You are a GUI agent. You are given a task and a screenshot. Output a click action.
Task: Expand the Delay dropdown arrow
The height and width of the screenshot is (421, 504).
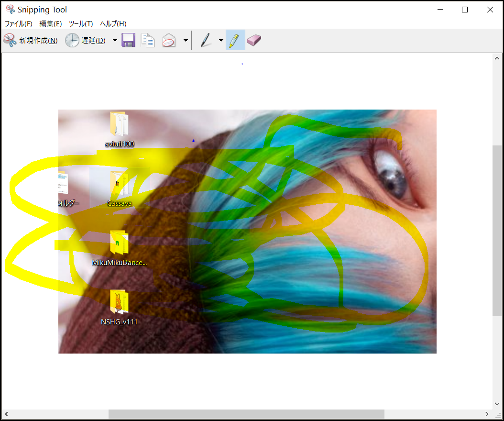(115, 41)
